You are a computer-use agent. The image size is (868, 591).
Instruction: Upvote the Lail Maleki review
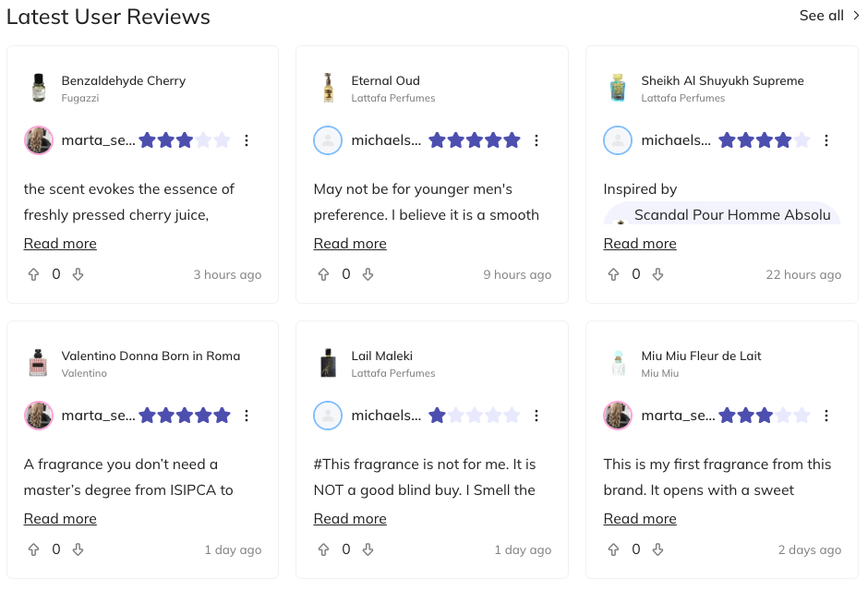pyautogui.click(x=324, y=549)
